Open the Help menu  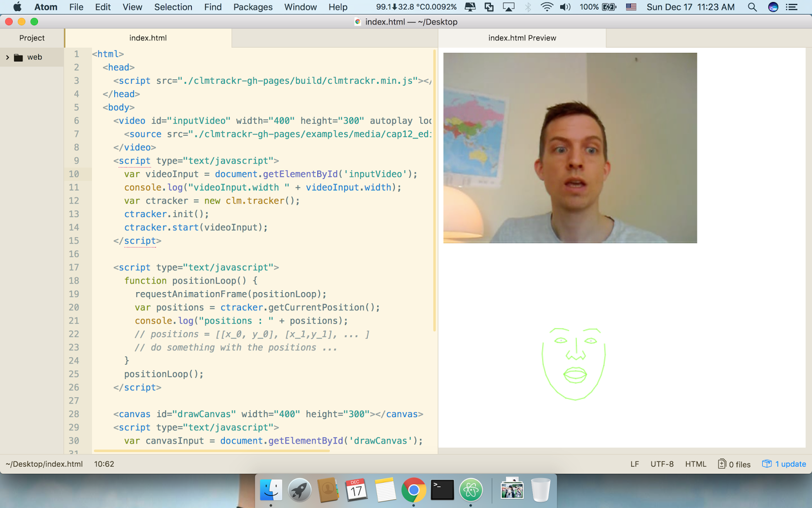point(337,7)
